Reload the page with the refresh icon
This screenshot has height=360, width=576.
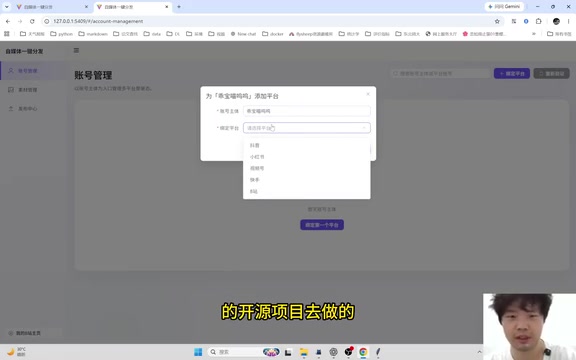(x=32, y=21)
